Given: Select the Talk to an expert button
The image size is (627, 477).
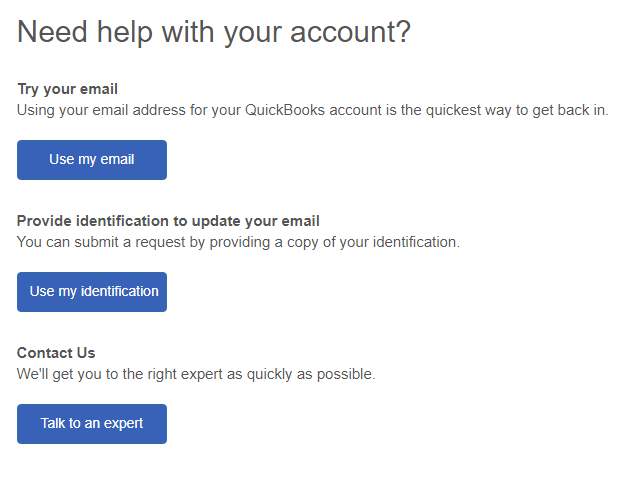Looking at the screenshot, I should pyautogui.click(x=91, y=424).
